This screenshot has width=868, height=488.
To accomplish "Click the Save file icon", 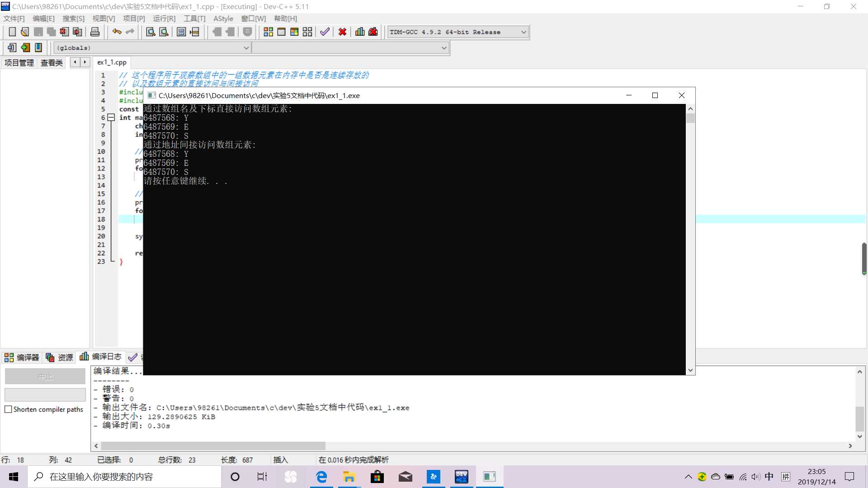I will click(38, 32).
